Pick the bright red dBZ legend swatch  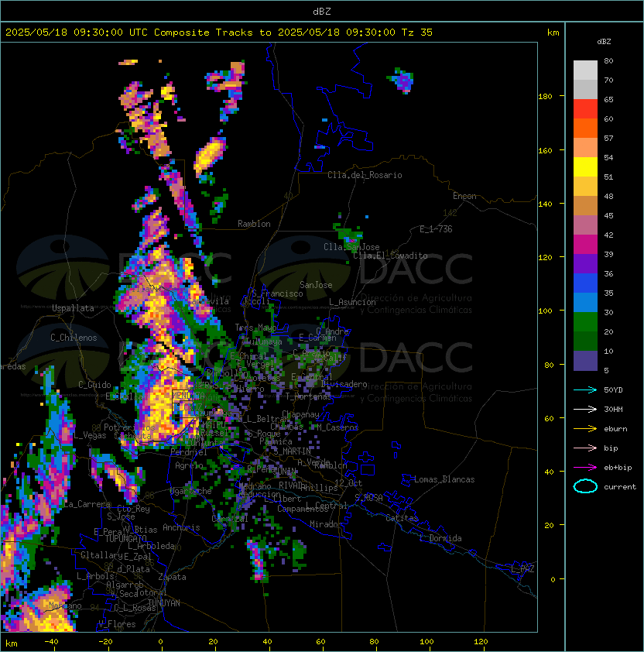[585, 109]
